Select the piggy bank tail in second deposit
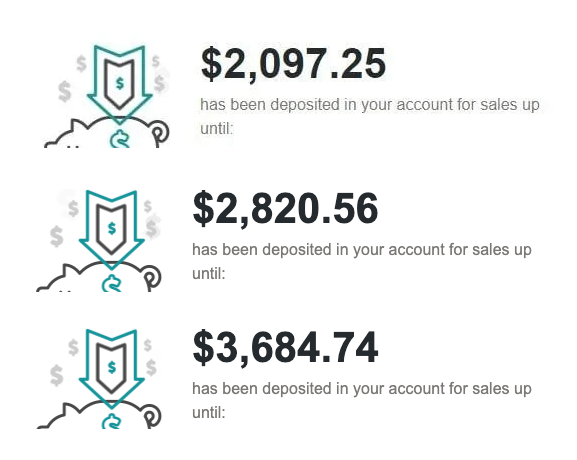 [152, 277]
